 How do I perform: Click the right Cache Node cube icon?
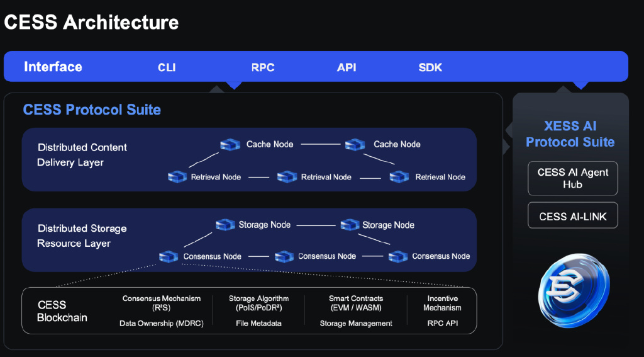point(355,144)
